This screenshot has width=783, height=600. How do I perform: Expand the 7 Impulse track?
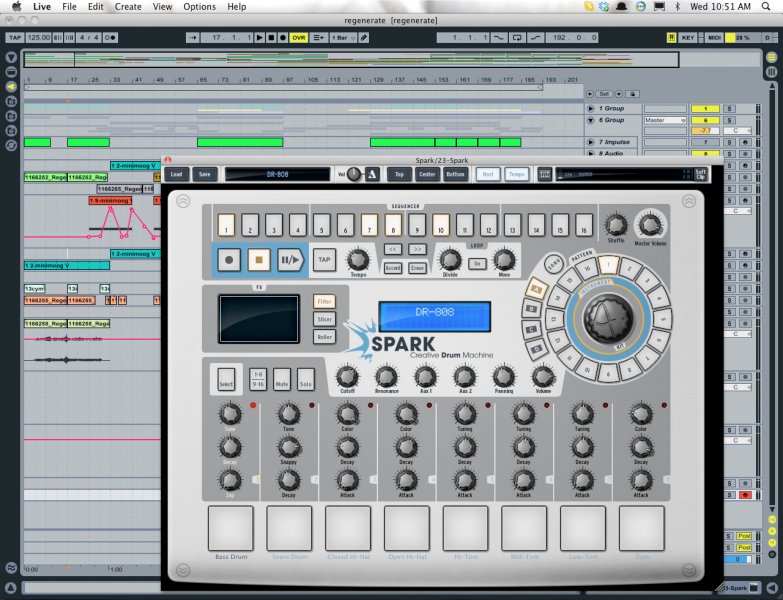tap(591, 142)
